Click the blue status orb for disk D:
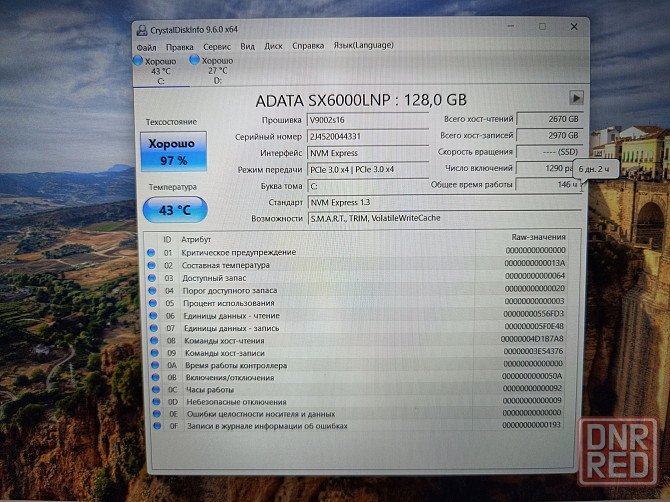 point(195,60)
